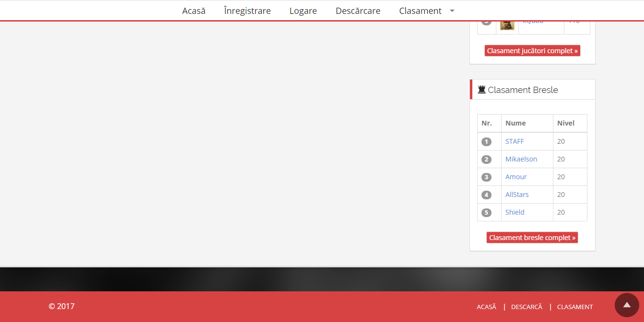Open the Înregistrare page
This screenshot has height=322, width=644.
coord(247,11)
